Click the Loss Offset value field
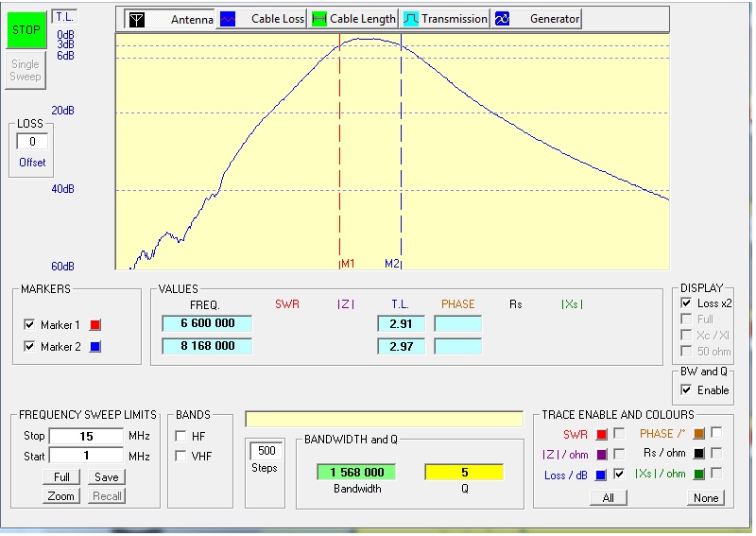This screenshot has height=536, width=756. click(32, 142)
